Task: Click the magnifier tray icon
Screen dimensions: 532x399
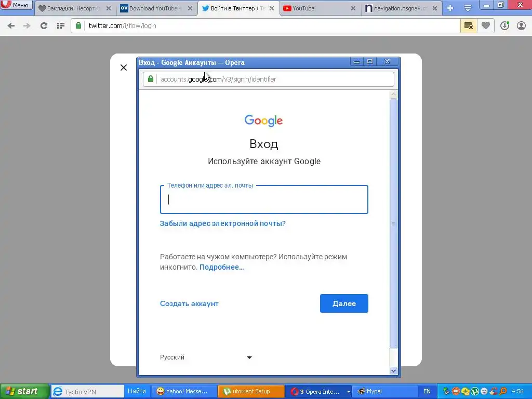Action: point(503,392)
